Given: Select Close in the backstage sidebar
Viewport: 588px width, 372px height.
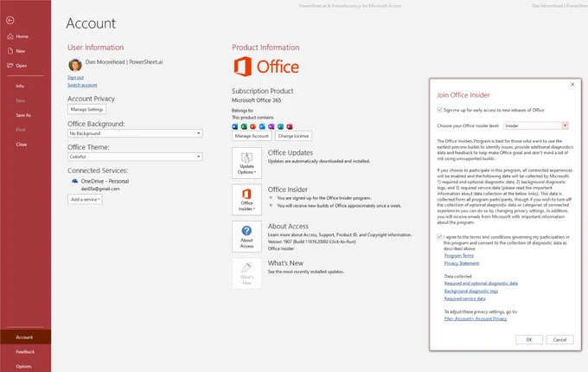Looking at the screenshot, I should click(22, 144).
